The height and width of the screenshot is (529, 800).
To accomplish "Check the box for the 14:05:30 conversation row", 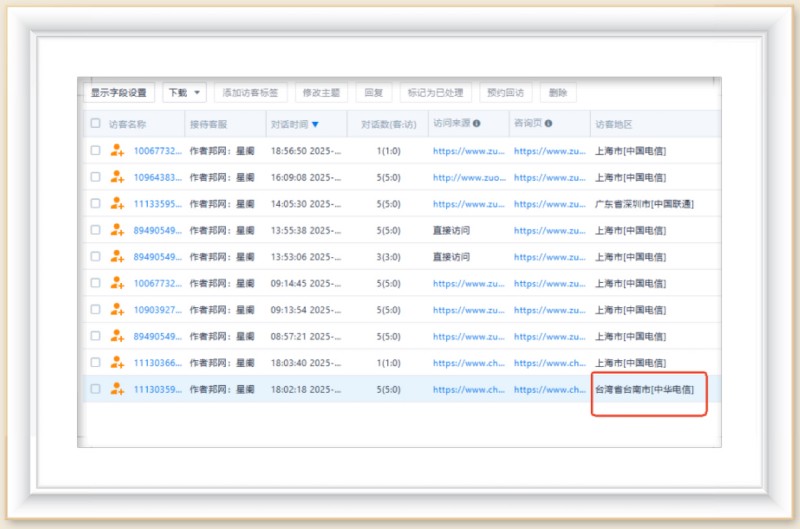I will pyautogui.click(x=96, y=204).
